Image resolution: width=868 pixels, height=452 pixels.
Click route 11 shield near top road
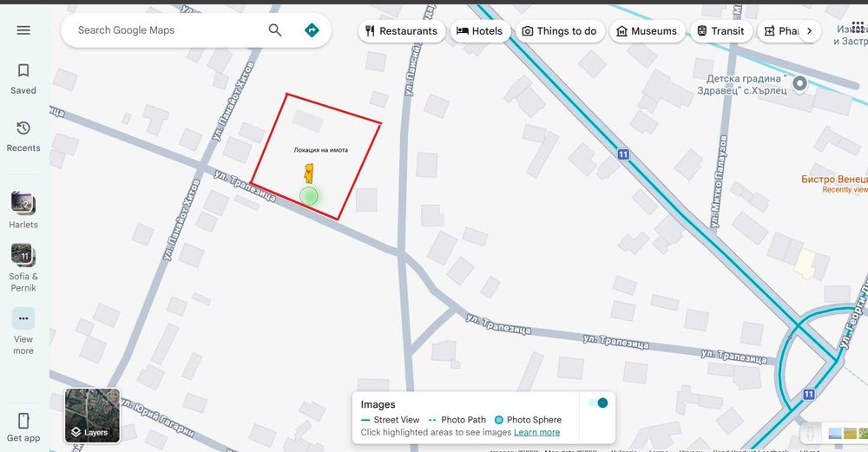[623, 154]
